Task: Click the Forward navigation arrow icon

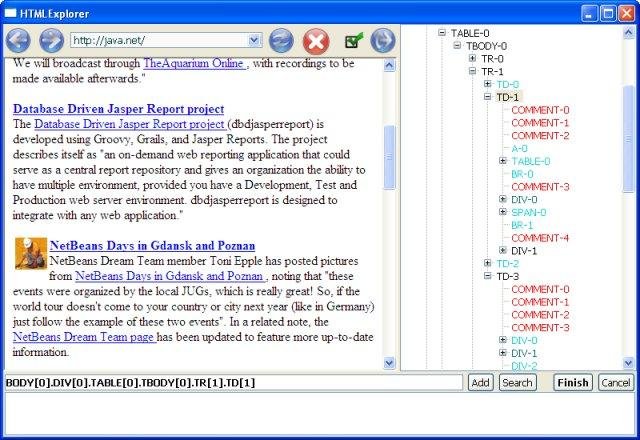Action: coord(51,41)
